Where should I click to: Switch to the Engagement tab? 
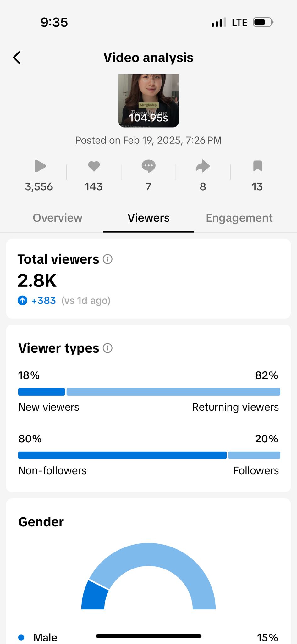click(239, 218)
